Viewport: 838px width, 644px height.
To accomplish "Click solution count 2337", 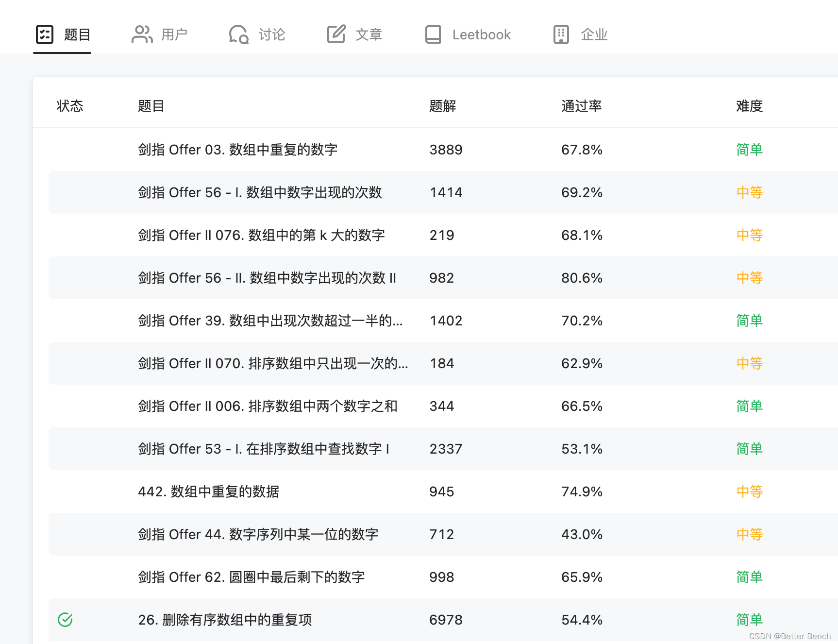I will coord(446,449).
